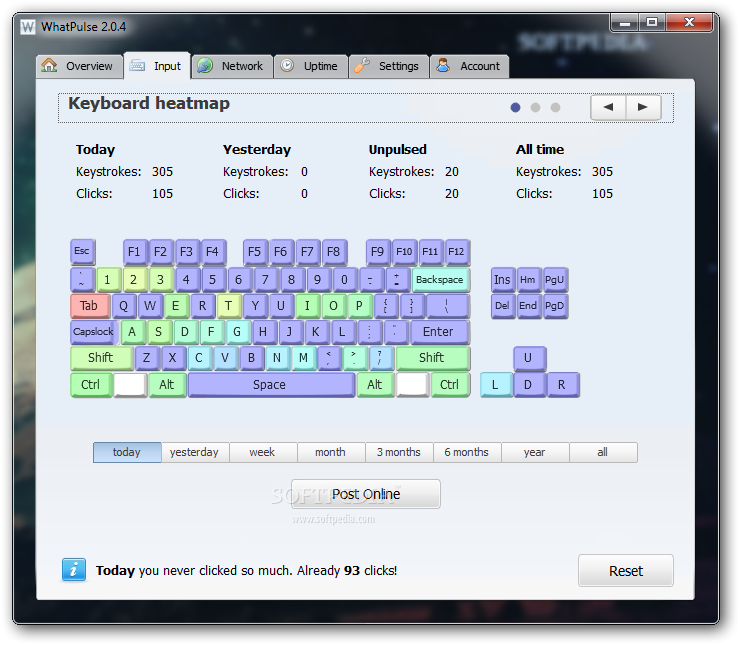Click the blue info icon
Image resolution: width=740 pixels, height=645 pixels.
click(x=74, y=570)
